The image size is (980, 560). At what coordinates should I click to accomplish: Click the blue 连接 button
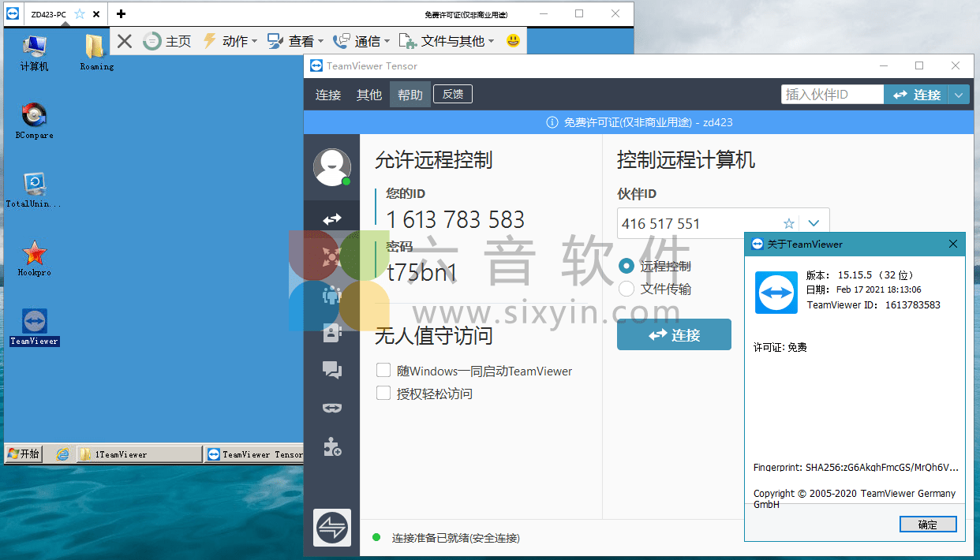pyautogui.click(x=674, y=334)
